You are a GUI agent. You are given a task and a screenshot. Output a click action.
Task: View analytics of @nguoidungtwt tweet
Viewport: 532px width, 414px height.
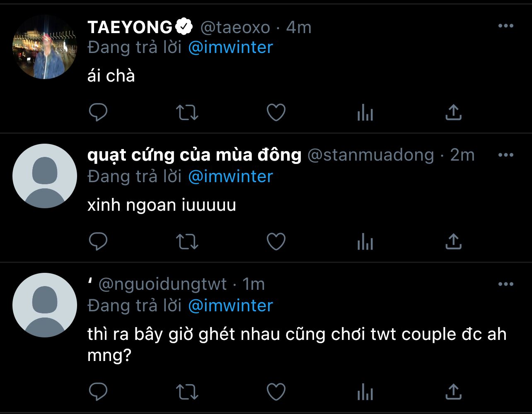(365, 392)
